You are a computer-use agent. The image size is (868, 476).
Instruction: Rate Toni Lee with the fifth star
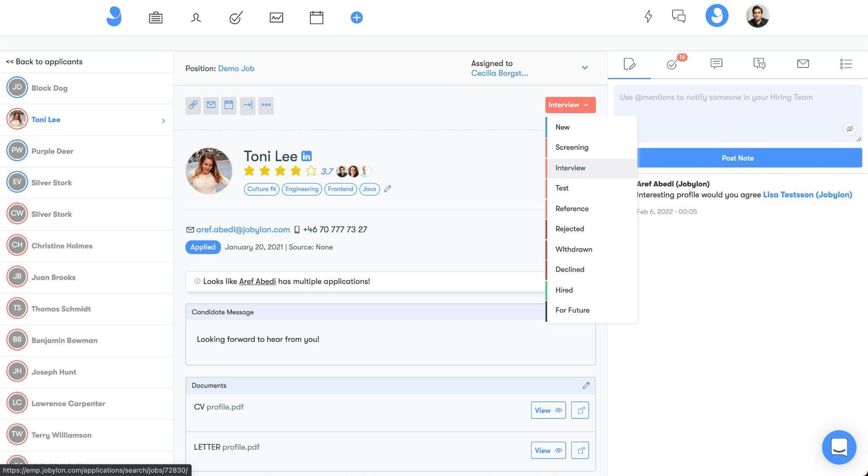click(311, 171)
